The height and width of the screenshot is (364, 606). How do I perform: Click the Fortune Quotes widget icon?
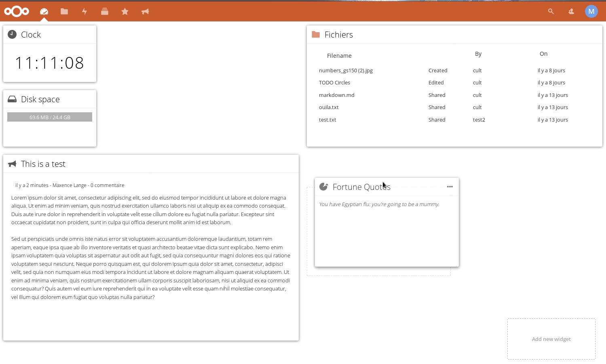point(323,187)
